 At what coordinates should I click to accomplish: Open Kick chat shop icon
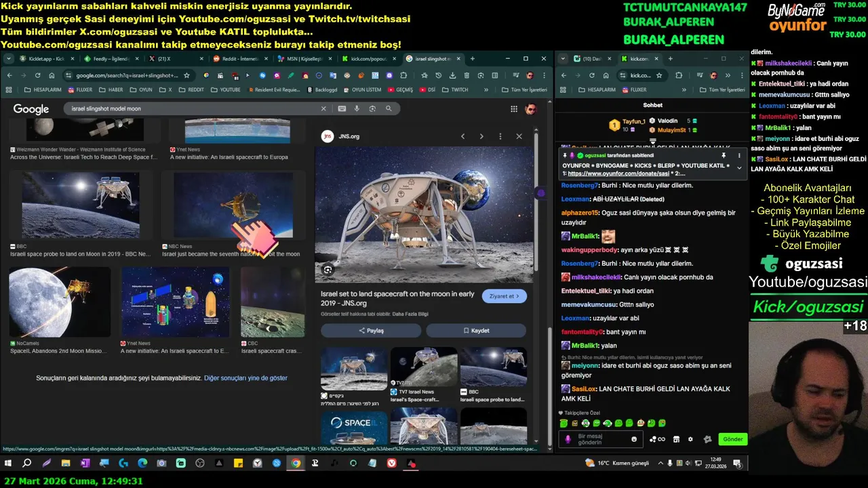pyautogui.click(x=676, y=439)
